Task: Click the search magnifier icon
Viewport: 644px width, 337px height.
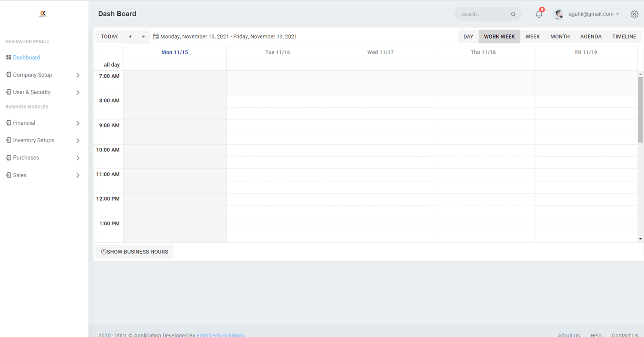Action: coord(513,15)
